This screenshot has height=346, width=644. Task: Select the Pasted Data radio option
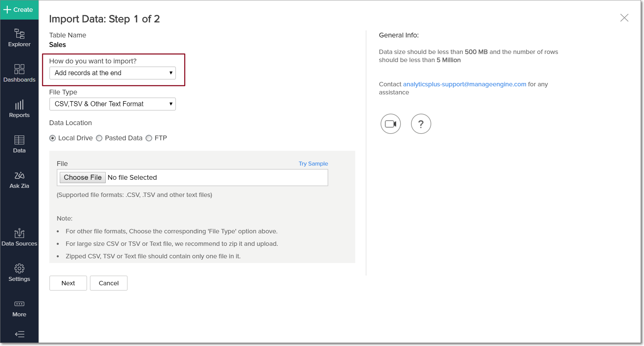pyautogui.click(x=99, y=138)
